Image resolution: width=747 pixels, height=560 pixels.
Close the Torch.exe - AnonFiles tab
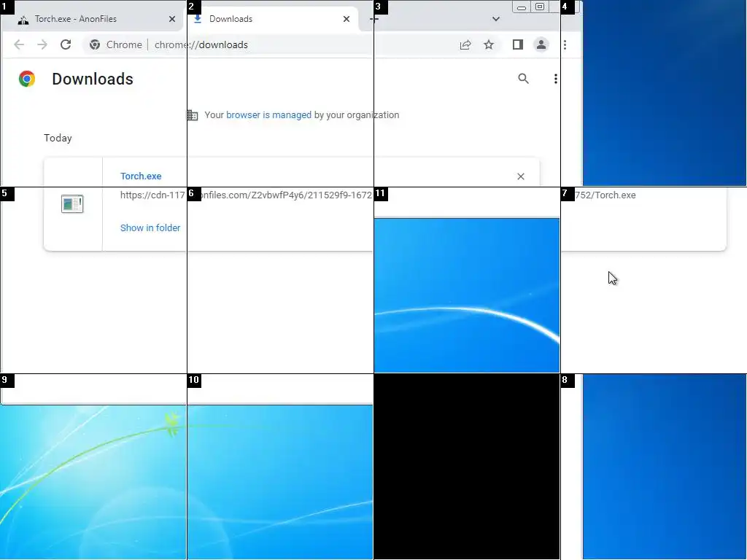pyautogui.click(x=172, y=19)
